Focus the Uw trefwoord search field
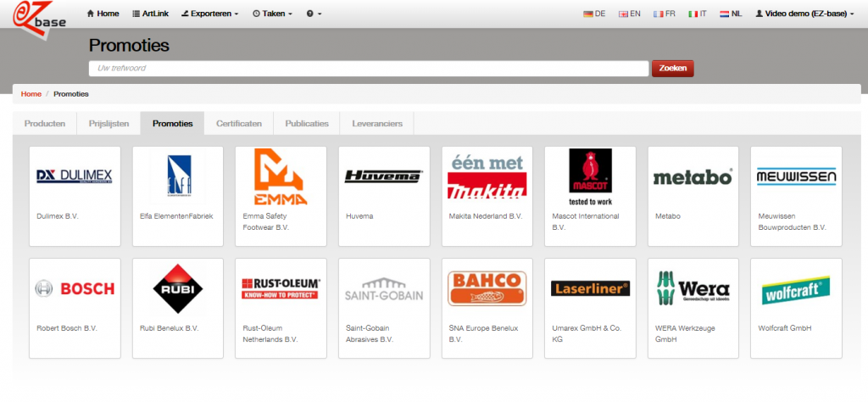 pos(369,69)
